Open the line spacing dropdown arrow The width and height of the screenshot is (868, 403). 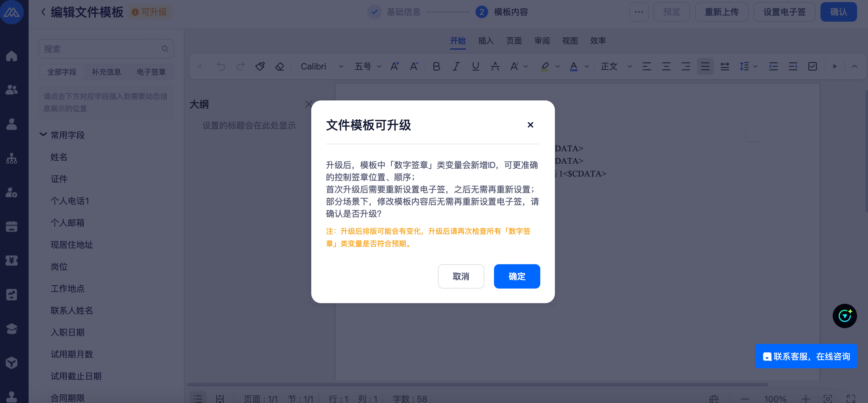coord(755,66)
